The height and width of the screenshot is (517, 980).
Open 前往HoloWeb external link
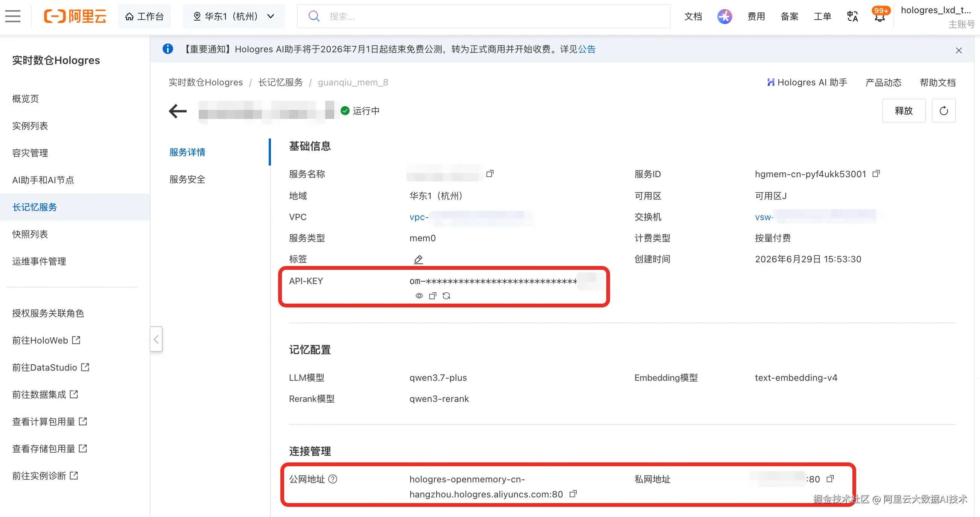coord(46,340)
